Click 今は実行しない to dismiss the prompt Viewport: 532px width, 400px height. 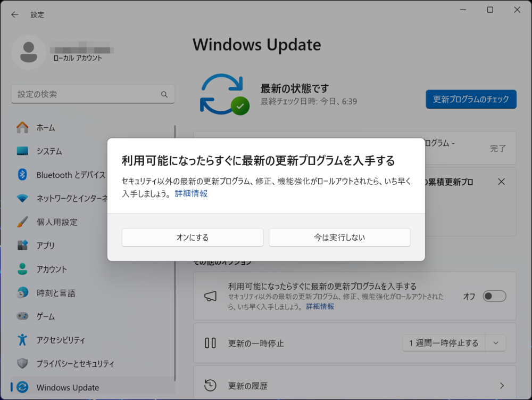[x=339, y=237]
